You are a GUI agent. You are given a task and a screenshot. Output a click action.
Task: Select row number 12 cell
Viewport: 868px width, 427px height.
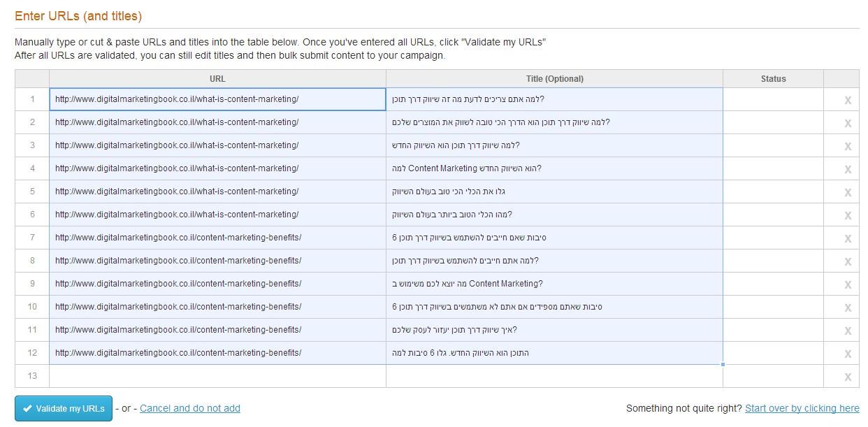coord(32,353)
